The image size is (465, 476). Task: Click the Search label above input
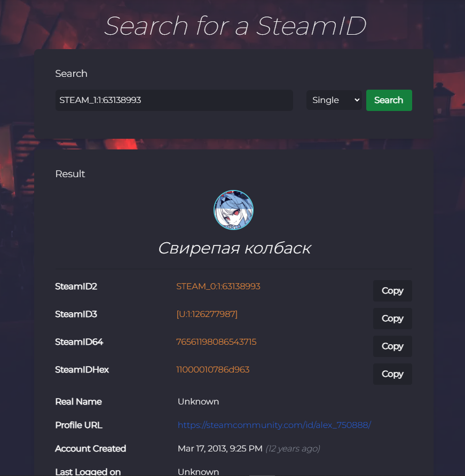[x=71, y=74]
